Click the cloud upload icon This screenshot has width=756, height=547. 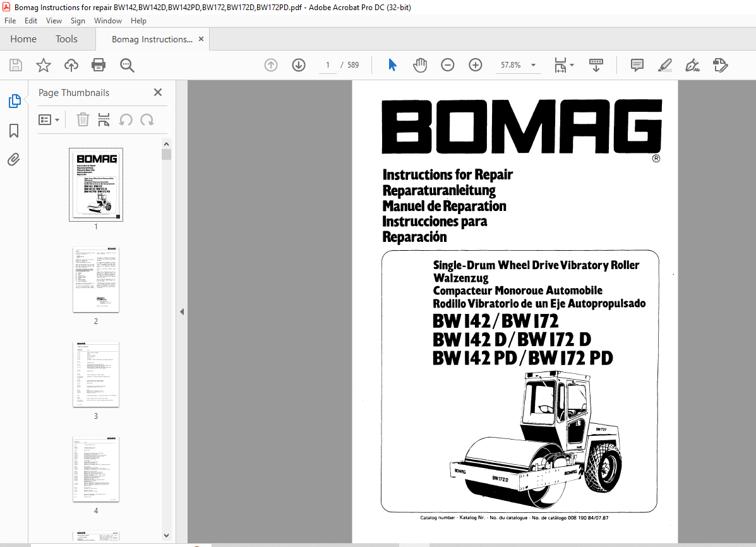coord(71,65)
